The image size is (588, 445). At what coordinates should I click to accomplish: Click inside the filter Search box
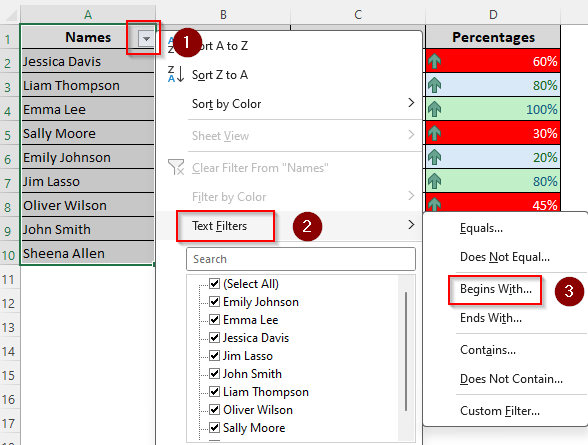[x=301, y=259]
